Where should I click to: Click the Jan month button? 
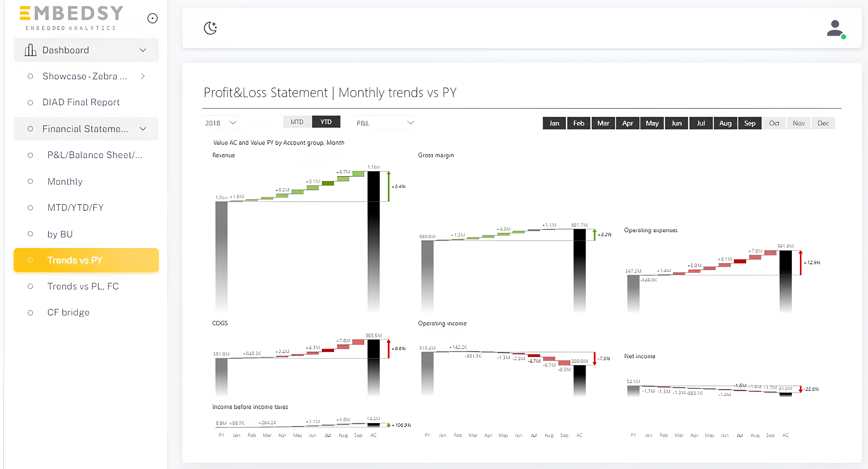point(554,123)
